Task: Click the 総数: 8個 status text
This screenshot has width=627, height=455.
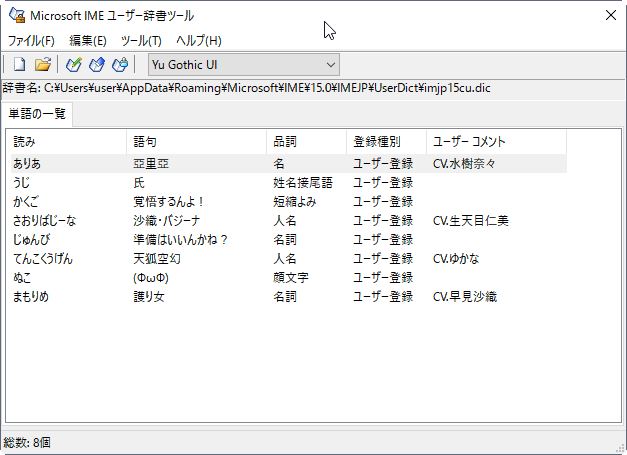Action: [x=27, y=443]
